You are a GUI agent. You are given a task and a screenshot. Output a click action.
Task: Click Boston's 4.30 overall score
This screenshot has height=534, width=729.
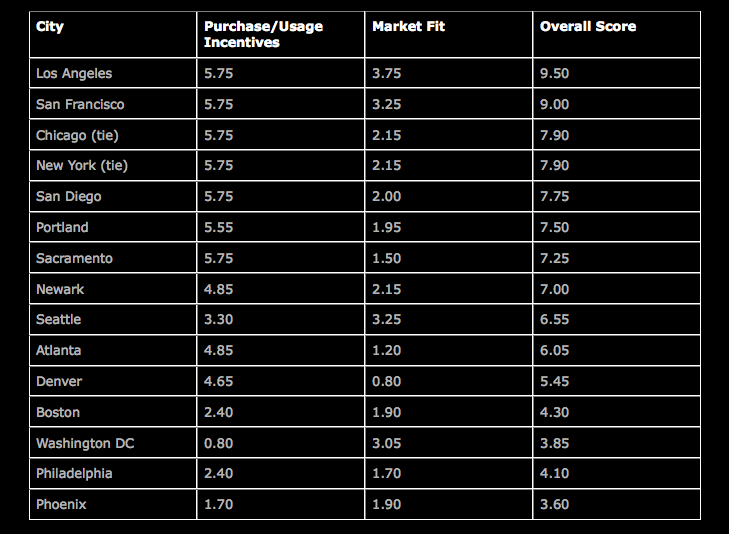[555, 412]
